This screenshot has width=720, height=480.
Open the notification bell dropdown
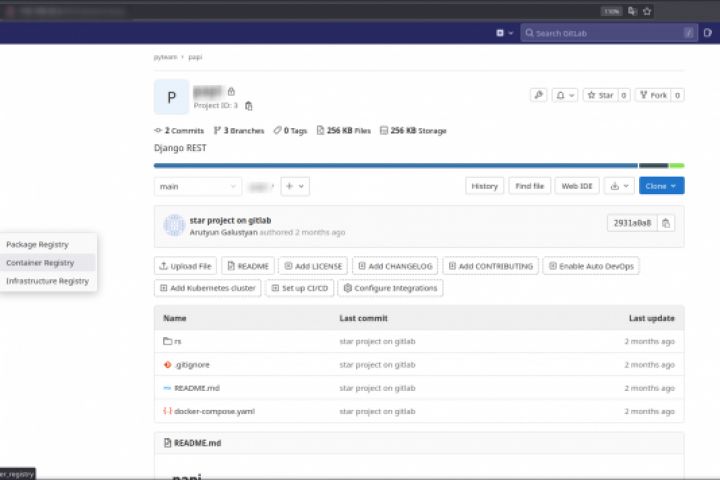(x=565, y=95)
